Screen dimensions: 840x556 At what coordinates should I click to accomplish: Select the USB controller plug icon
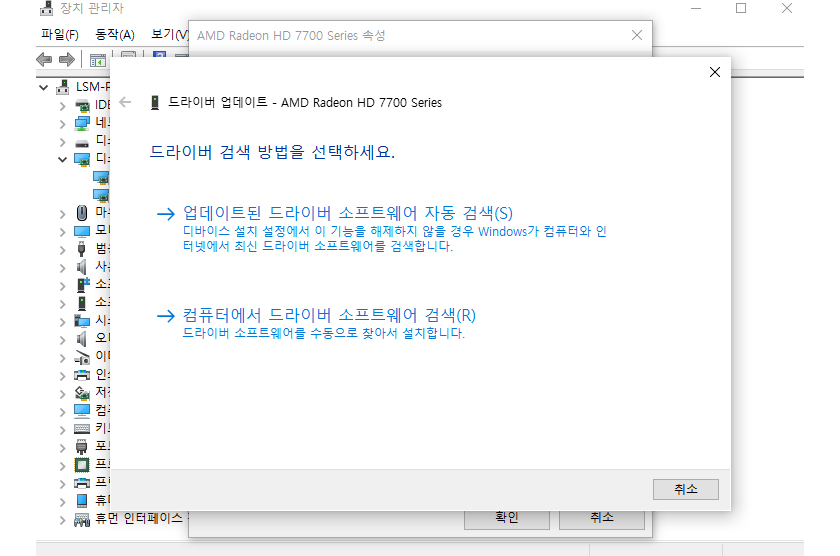pyautogui.click(x=81, y=249)
